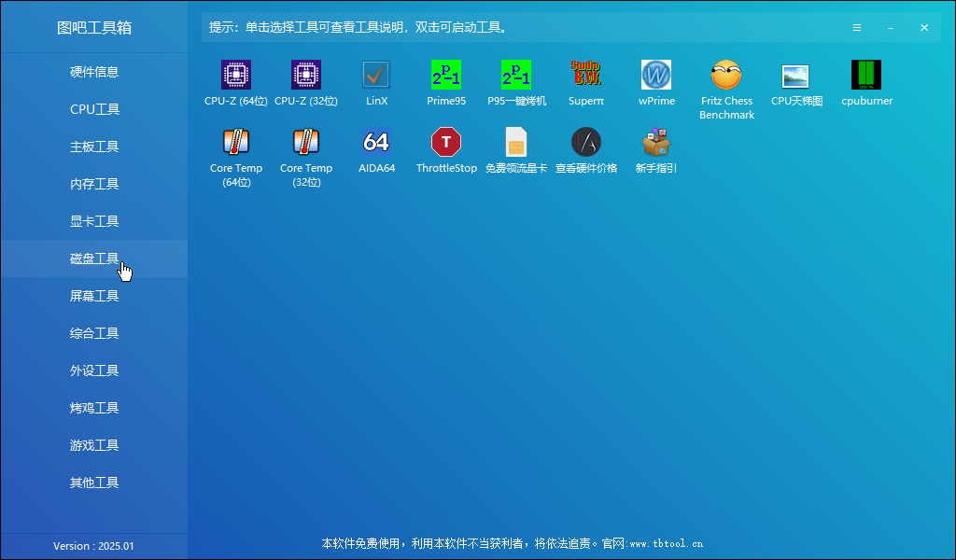
Task: Select the ThrottleStop red octagon icon
Action: pos(446,142)
